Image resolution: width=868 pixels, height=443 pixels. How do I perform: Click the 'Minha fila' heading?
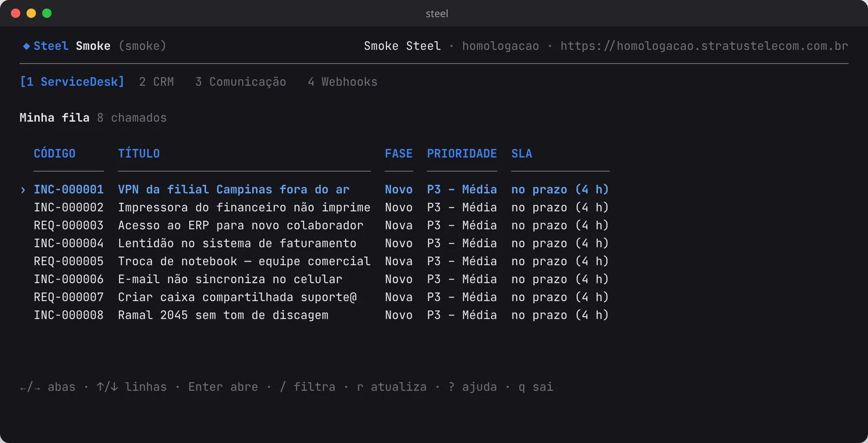pos(54,118)
